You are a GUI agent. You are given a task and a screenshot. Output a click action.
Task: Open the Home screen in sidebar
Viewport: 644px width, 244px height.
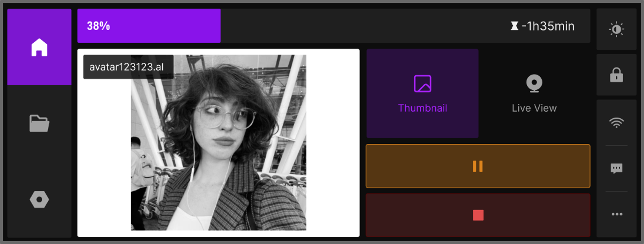(x=39, y=47)
